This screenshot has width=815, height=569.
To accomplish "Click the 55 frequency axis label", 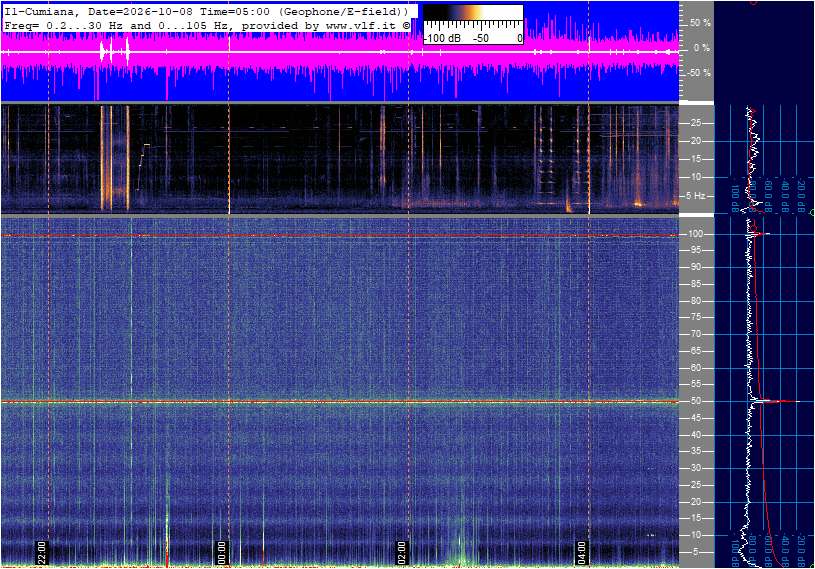I will [695, 385].
